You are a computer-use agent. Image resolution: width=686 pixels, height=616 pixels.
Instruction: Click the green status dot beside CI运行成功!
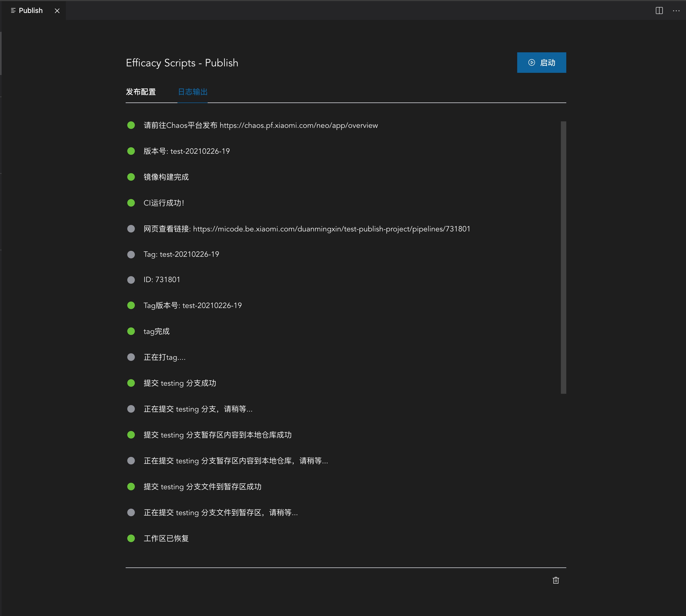(131, 203)
